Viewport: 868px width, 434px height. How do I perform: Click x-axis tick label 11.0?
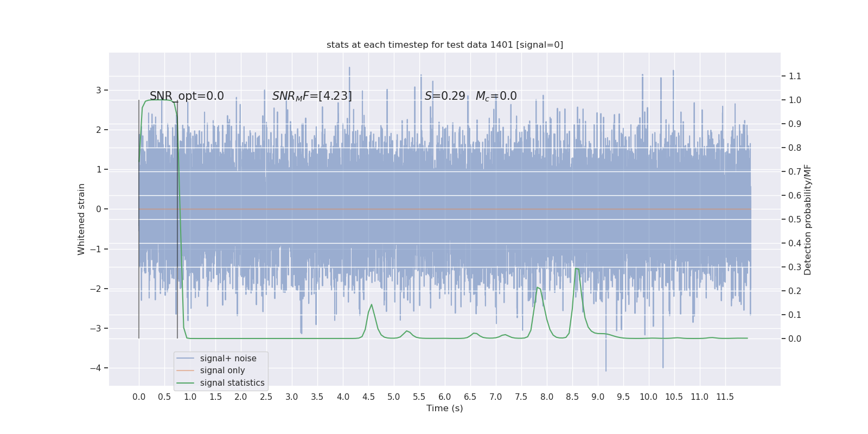(x=700, y=397)
